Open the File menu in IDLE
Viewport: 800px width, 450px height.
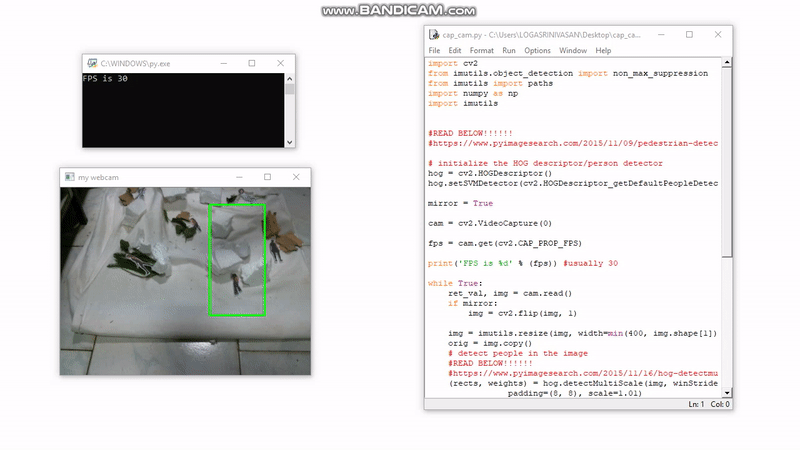click(434, 50)
